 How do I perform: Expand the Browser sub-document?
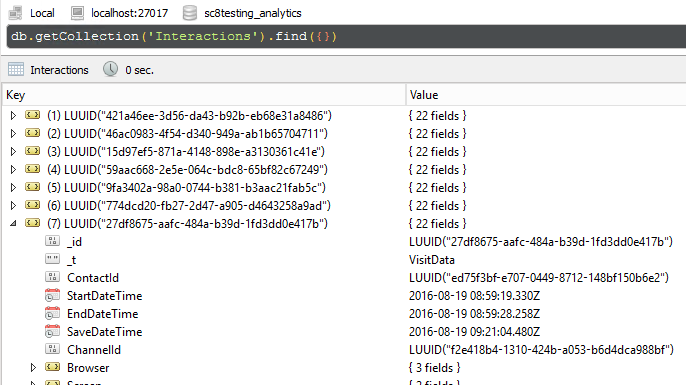pos(33,368)
